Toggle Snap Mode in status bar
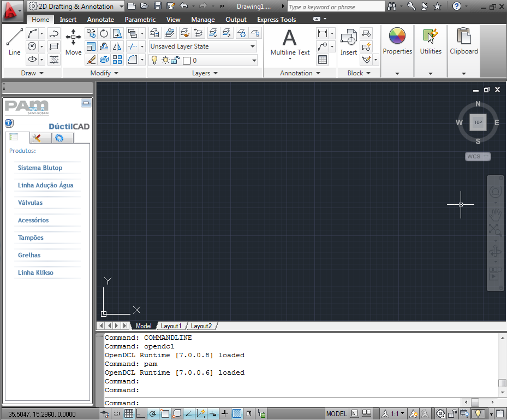 click(x=117, y=413)
